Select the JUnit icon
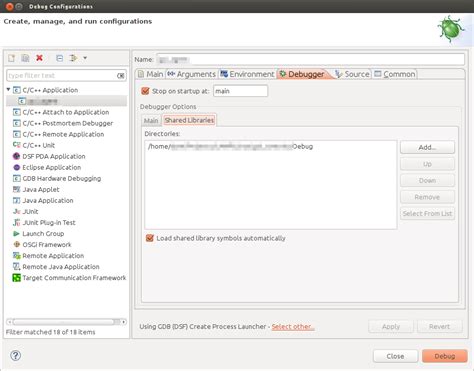The width and height of the screenshot is (474, 371). [x=17, y=211]
